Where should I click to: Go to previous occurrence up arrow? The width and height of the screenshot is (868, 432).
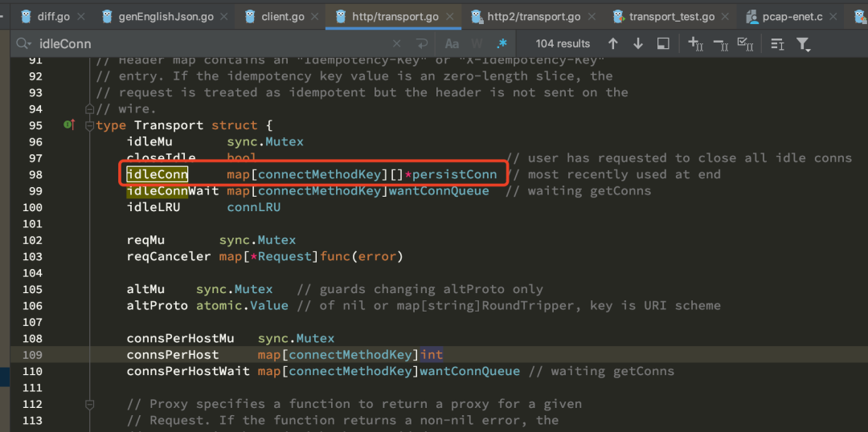612,43
